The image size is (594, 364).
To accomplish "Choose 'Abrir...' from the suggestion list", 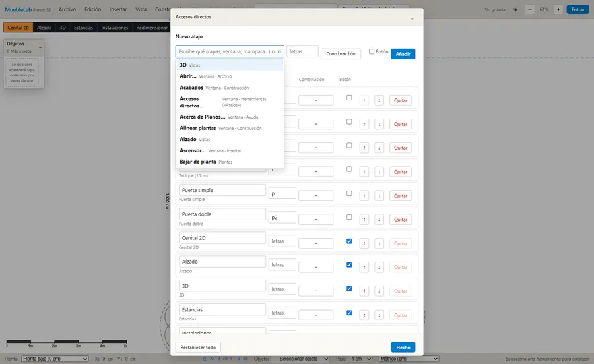I will click(x=230, y=76).
